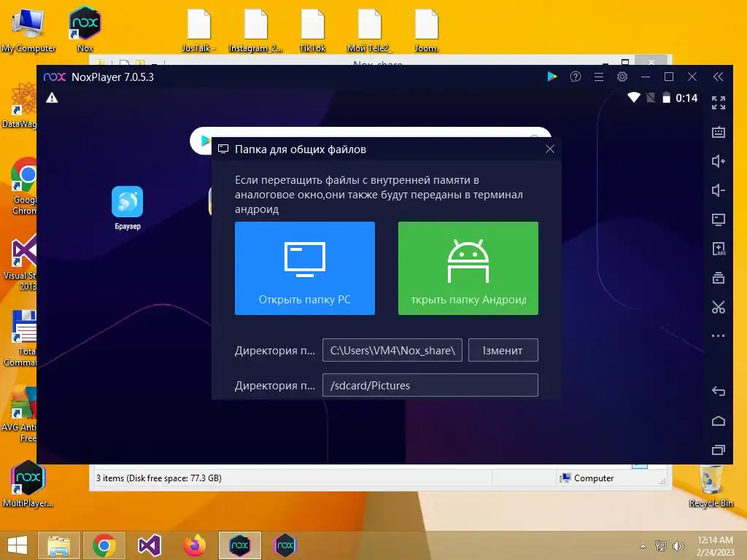
Task: Open Chrome from the taskbar
Action: [104, 545]
